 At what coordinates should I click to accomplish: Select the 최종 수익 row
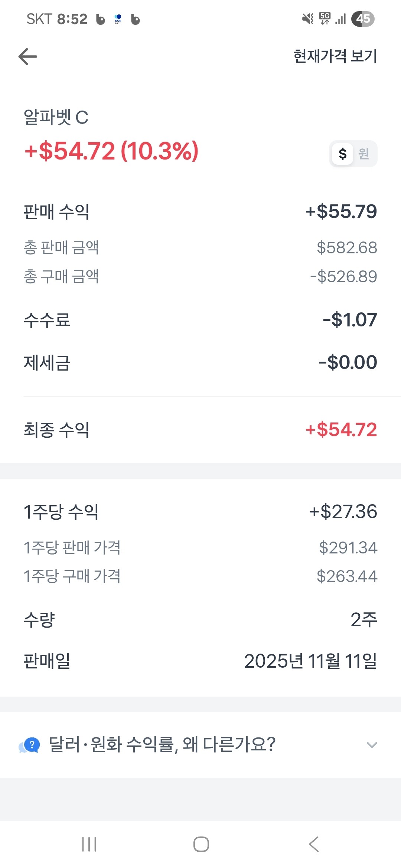[200, 430]
